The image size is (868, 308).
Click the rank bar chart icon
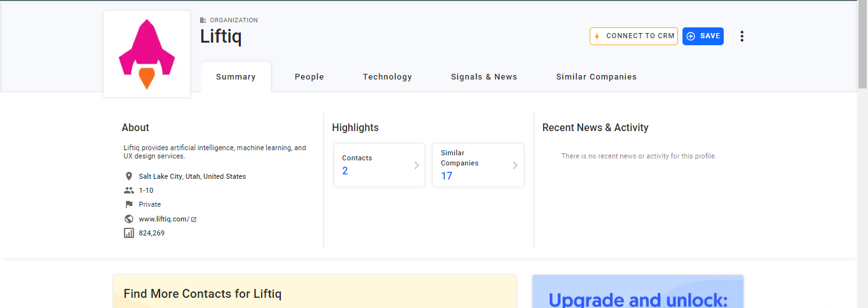tap(129, 233)
